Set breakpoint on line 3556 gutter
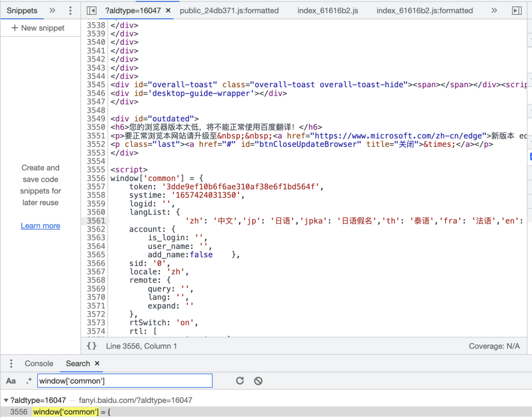This screenshot has width=532, height=418. pyautogui.click(x=96, y=178)
